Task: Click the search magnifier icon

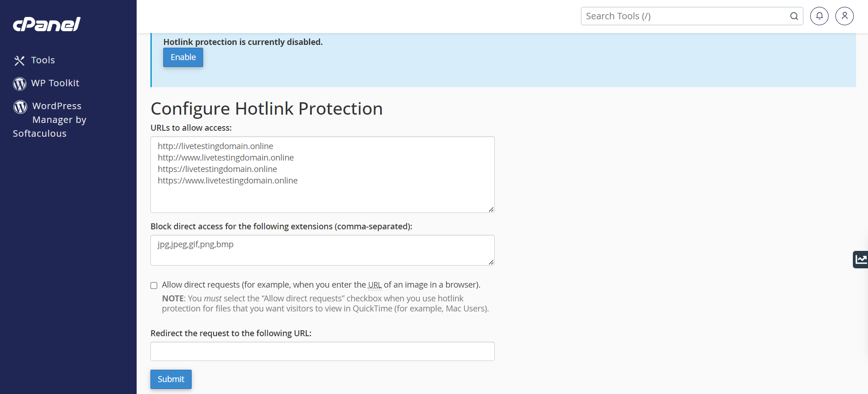Action: [x=794, y=16]
